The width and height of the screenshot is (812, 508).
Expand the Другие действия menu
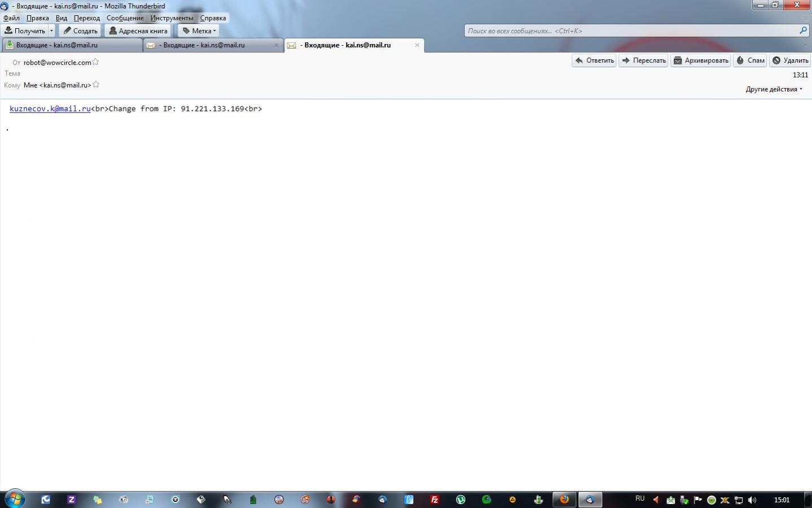click(x=774, y=89)
